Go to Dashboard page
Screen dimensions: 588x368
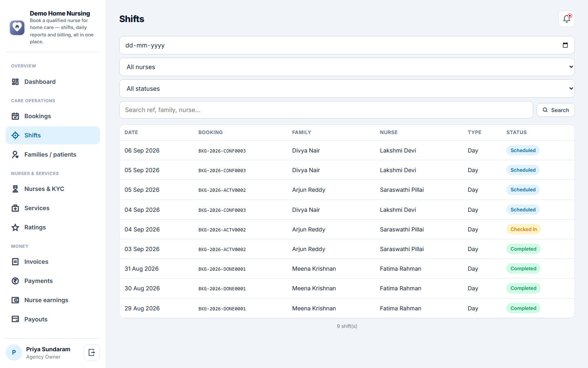(53, 82)
